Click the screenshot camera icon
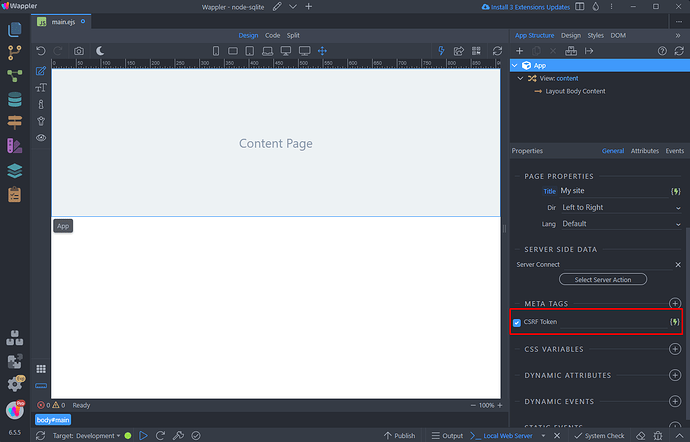 pos(78,51)
